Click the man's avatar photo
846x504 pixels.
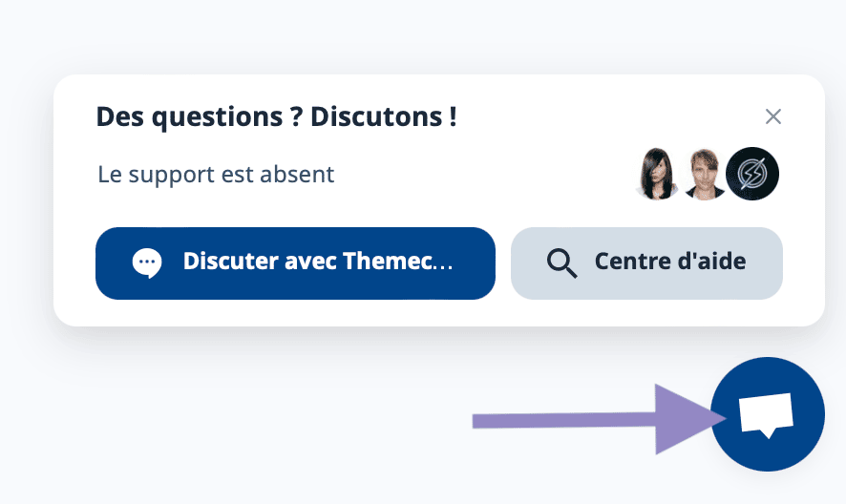click(704, 174)
